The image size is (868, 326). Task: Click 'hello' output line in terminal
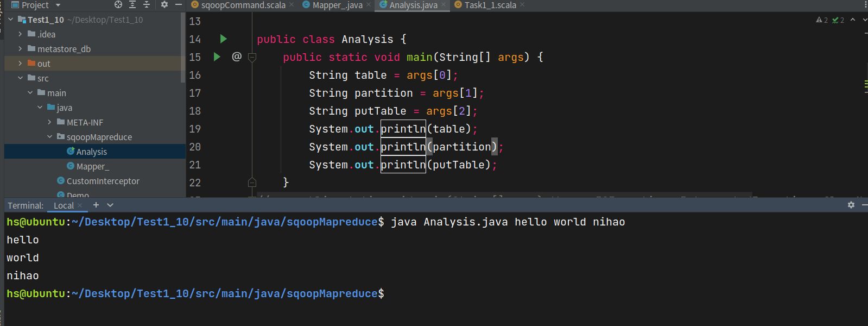coord(23,240)
